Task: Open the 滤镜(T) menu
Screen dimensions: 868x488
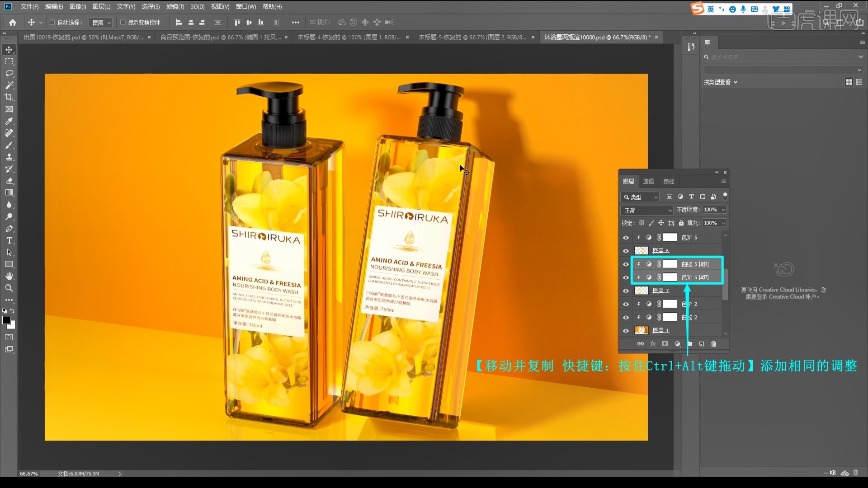Action: 175,6
